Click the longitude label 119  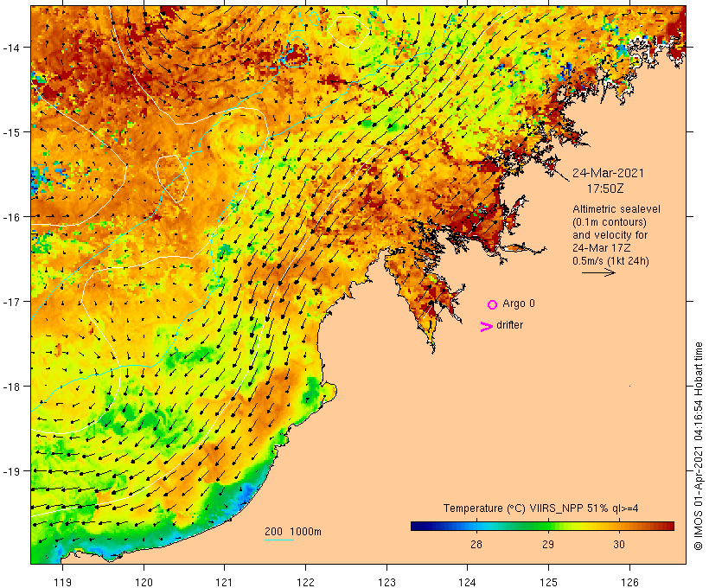[62, 582]
